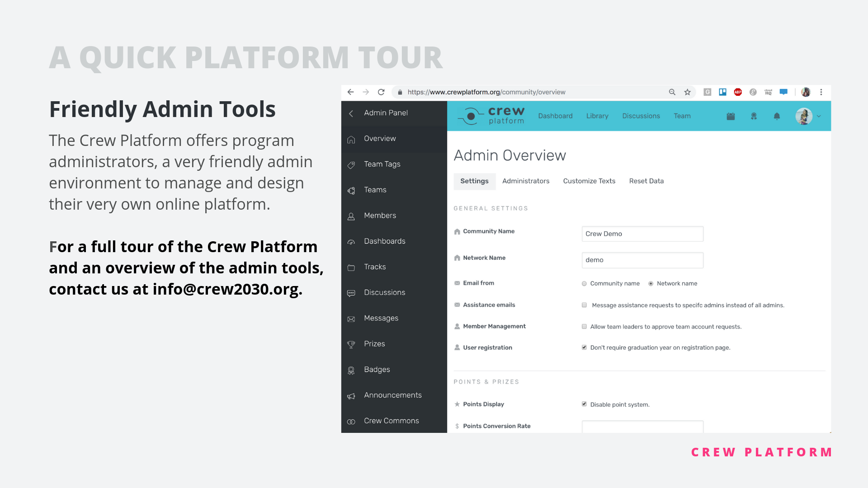868x488 pixels.
Task: Click the address bar zoom magnifier icon
Action: point(672,92)
